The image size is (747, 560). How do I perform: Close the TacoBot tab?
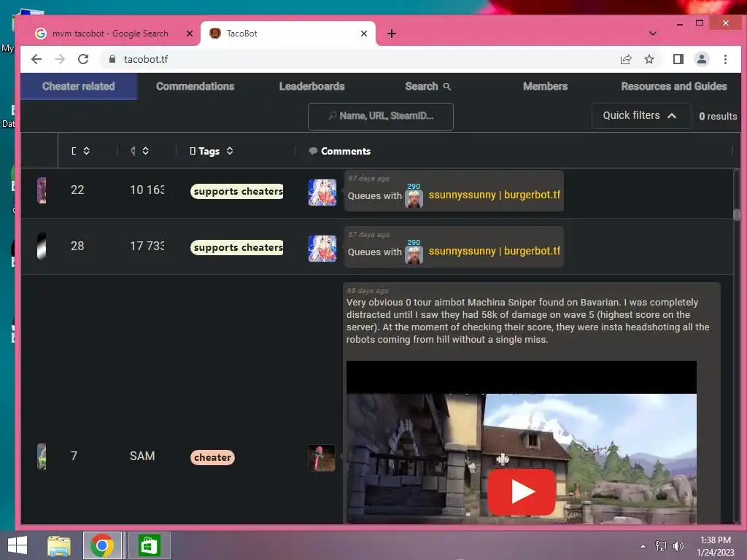(x=363, y=34)
